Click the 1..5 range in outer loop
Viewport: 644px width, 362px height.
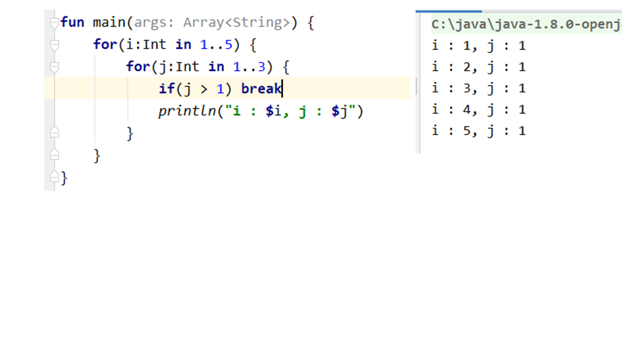click(x=216, y=45)
